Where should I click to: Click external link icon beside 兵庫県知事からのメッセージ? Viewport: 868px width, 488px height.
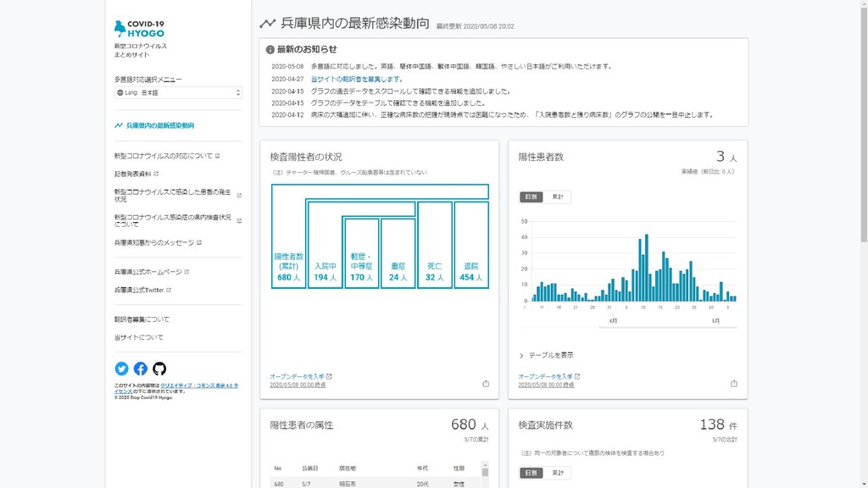[199, 242]
